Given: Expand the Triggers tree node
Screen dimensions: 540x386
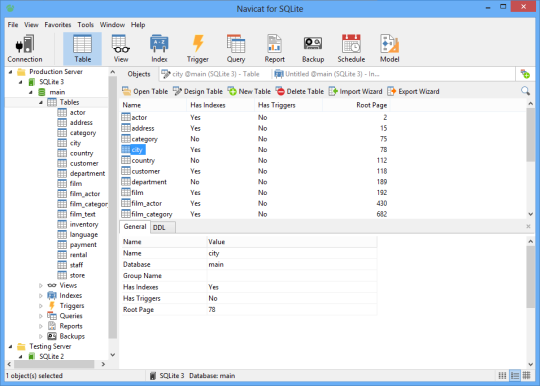Looking at the screenshot, I should pyautogui.click(x=41, y=306).
